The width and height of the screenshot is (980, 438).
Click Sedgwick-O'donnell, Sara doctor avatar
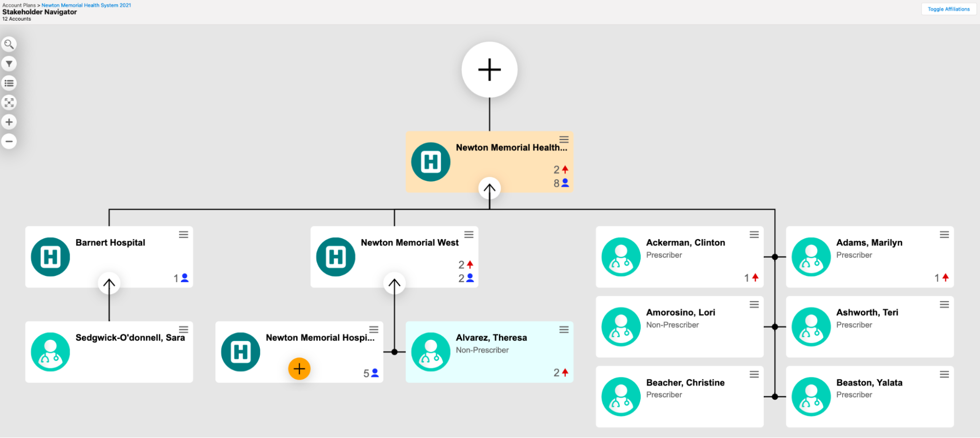point(50,352)
